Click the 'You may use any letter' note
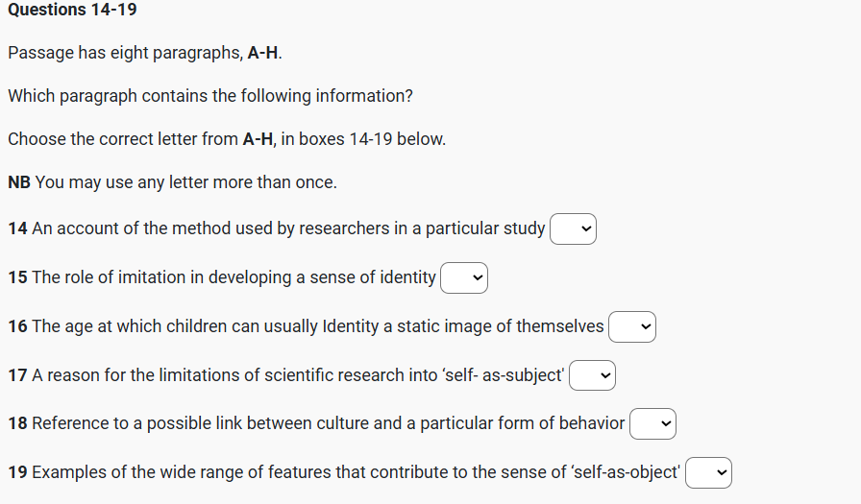This screenshot has width=861, height=504. [185, 182]
